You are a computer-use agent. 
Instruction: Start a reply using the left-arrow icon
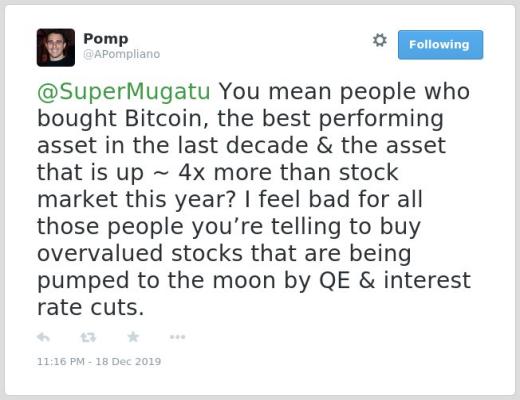coord(43,337)
